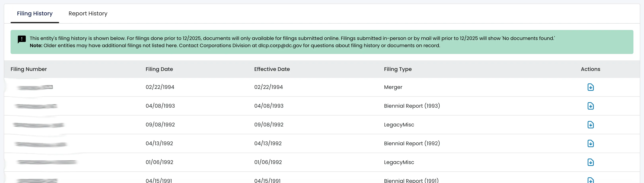Select effective date 01/06/1992
The image size is (644, 183).
point(268,162)
